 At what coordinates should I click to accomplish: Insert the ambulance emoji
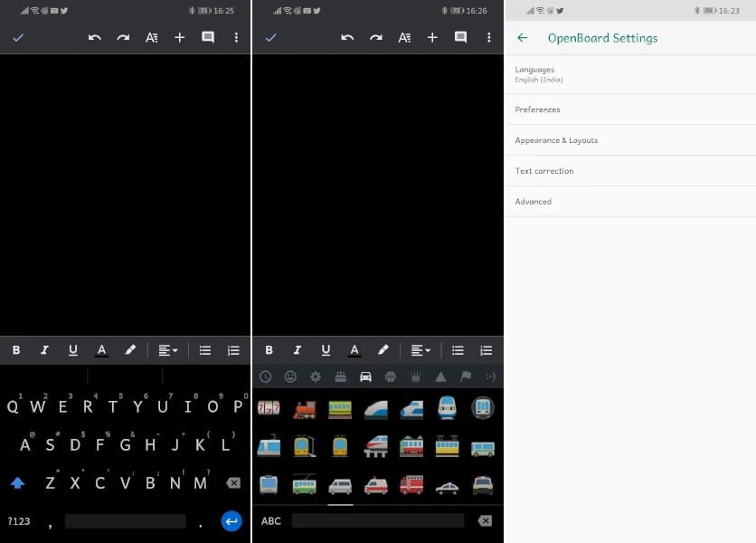coord(375,486)
